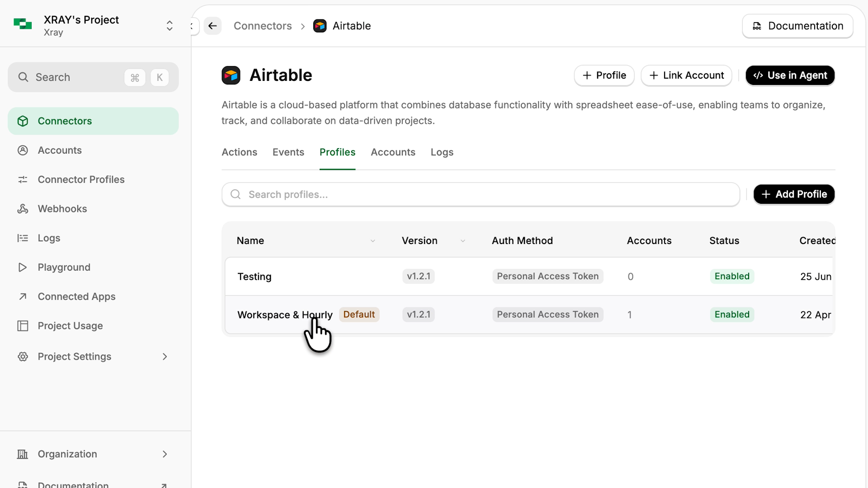The width and height of the screenshot is (868, 488).
Task: Open Connected Apps in the sidebar
Action: pyautogui.click(x=76, y=297)
